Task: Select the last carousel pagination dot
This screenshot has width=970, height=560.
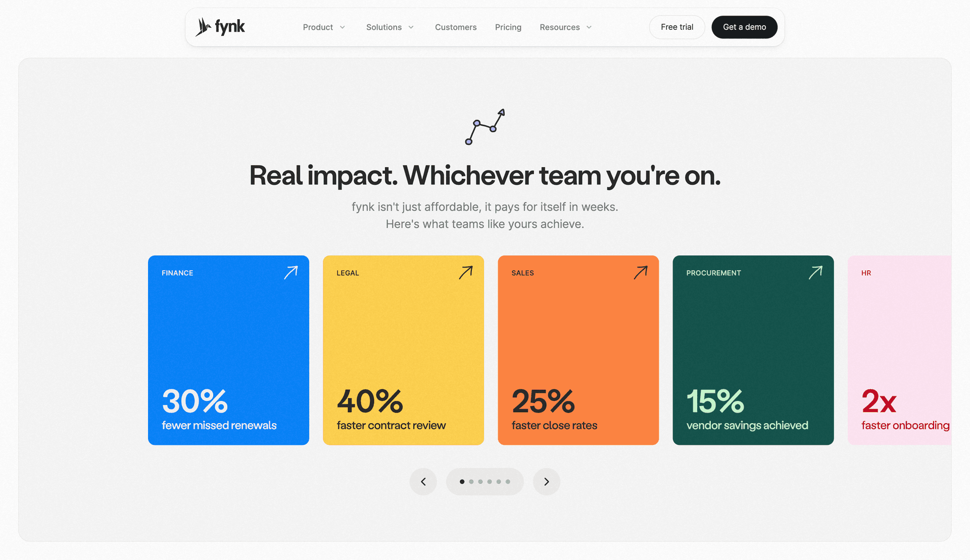Action: (x=508, y=481)
